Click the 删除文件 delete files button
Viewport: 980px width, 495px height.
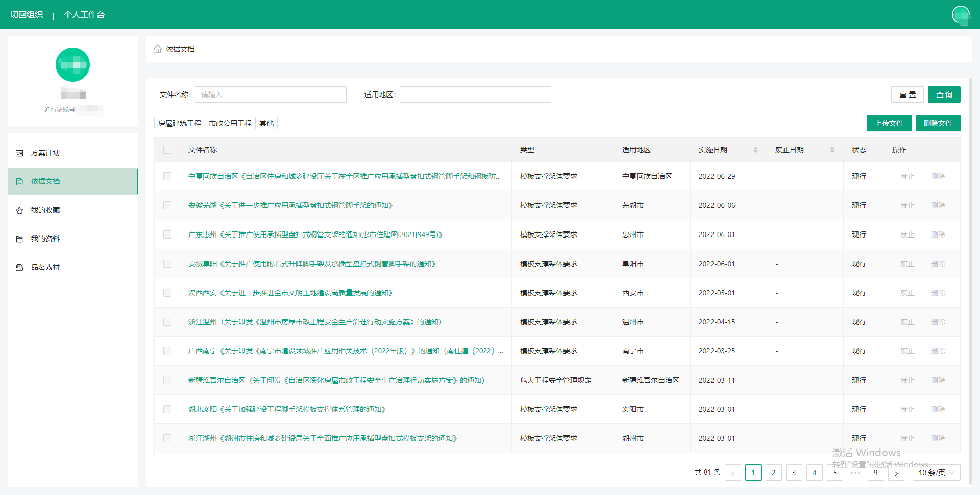coord(938,123)
